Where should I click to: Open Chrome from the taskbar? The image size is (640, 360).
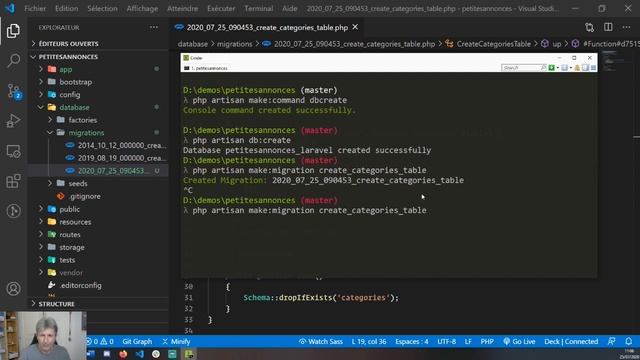tap(156, 354)
